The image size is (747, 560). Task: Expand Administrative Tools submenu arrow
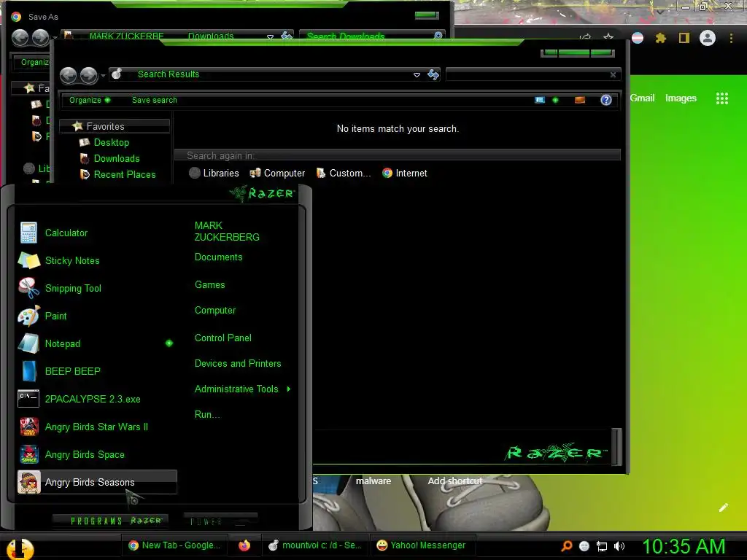289,389
